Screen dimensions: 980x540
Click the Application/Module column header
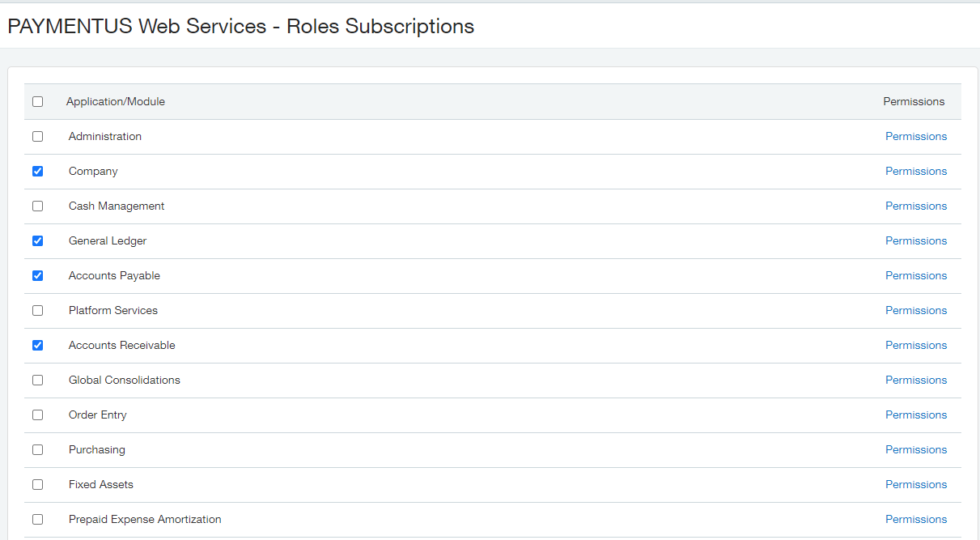(116, 102)
